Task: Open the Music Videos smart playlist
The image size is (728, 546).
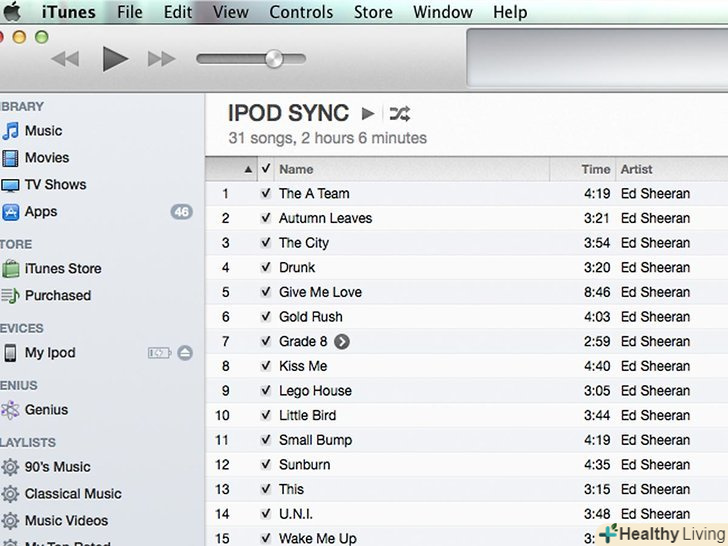Action: 66,521
